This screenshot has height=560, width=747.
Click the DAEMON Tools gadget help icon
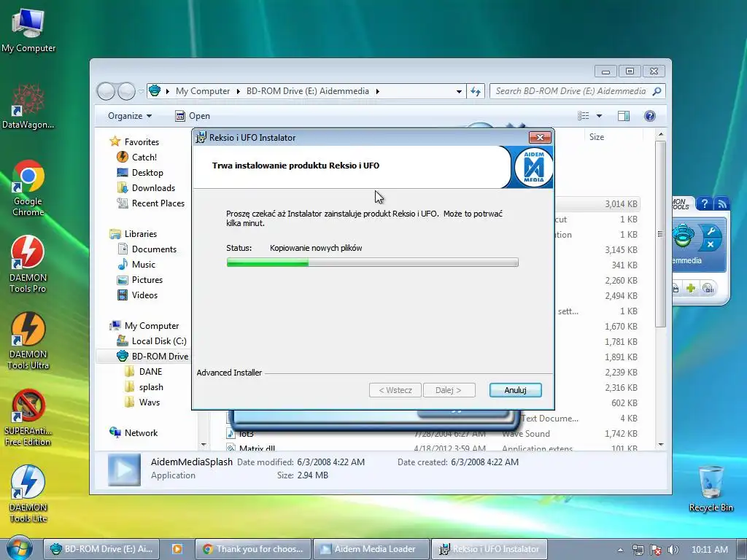(705, 204)
